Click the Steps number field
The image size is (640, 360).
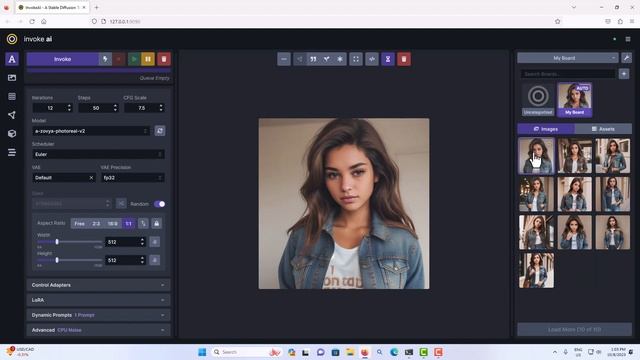(98, 108)
